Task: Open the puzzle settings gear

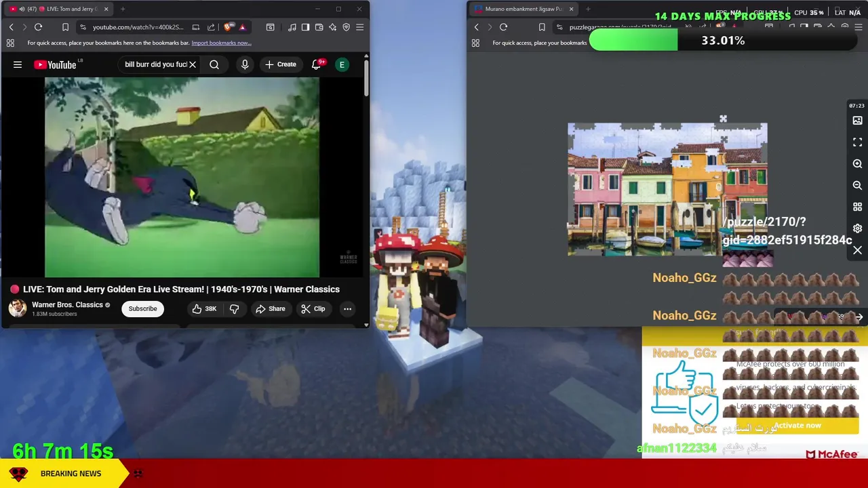Action: tap(857, 228)
